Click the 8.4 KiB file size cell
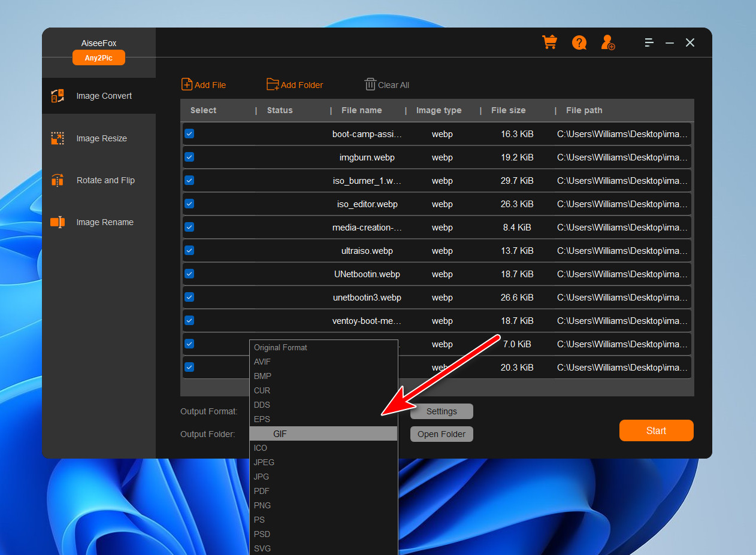 [x=517, y=228]
